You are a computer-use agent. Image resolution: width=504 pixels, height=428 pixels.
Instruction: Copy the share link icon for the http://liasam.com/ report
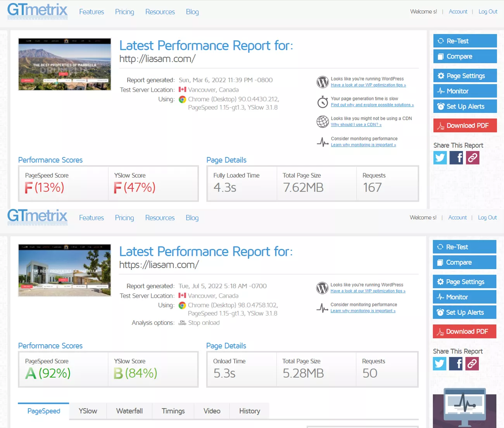point(473,158)
